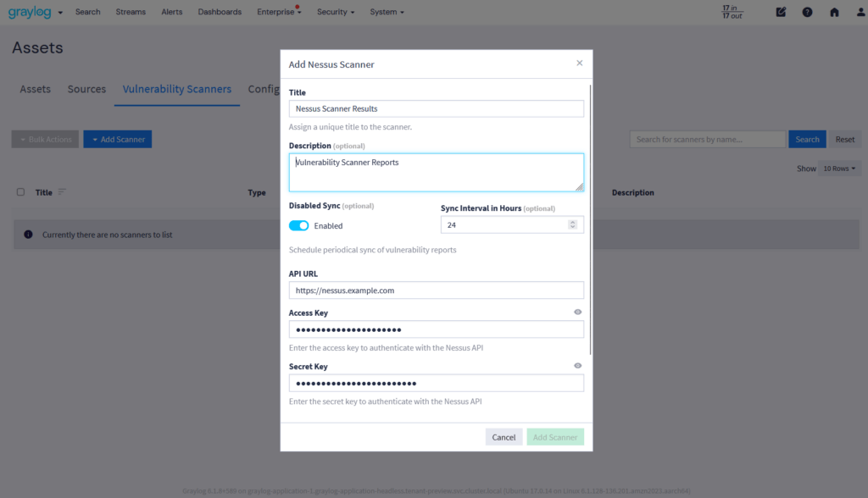
Task: Tick the select-all scanners checkbox
Action: pos(21,192)
